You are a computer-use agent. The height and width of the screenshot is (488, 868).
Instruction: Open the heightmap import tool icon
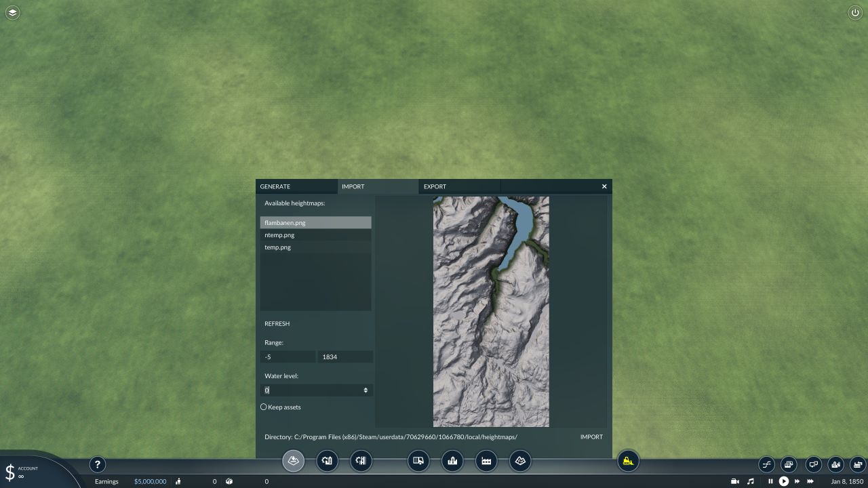[294, 462]
